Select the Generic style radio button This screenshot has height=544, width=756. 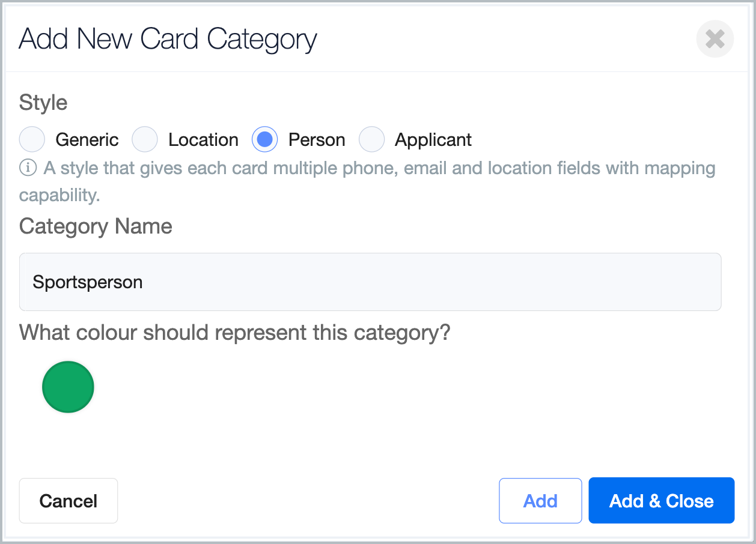click(32, 139)
